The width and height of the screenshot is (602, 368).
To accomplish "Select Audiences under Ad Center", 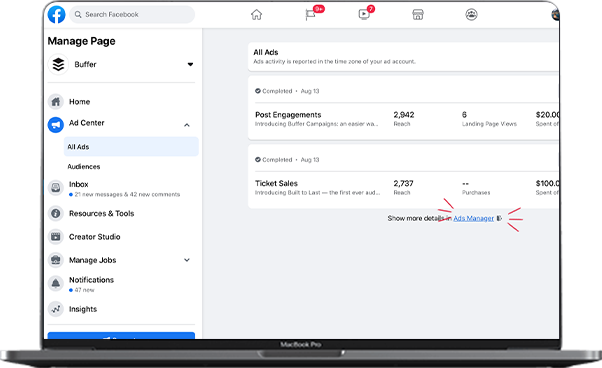I will [84, 167].
